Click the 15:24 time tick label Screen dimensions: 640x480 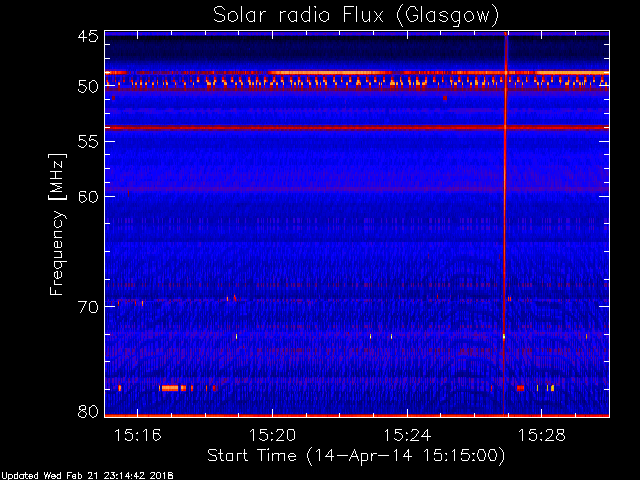(x=407, y=436)
